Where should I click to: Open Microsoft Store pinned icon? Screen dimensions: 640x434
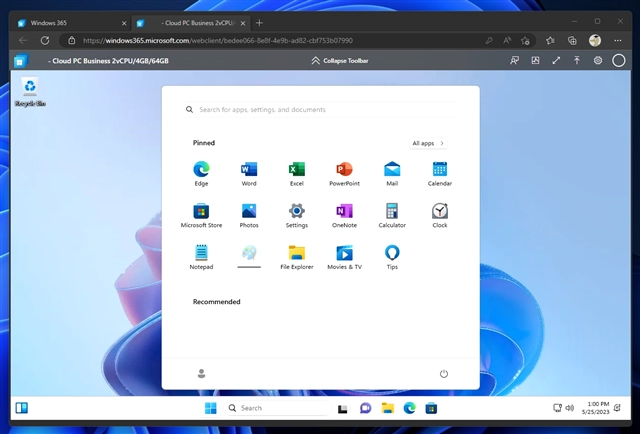[x=201, y=215]
